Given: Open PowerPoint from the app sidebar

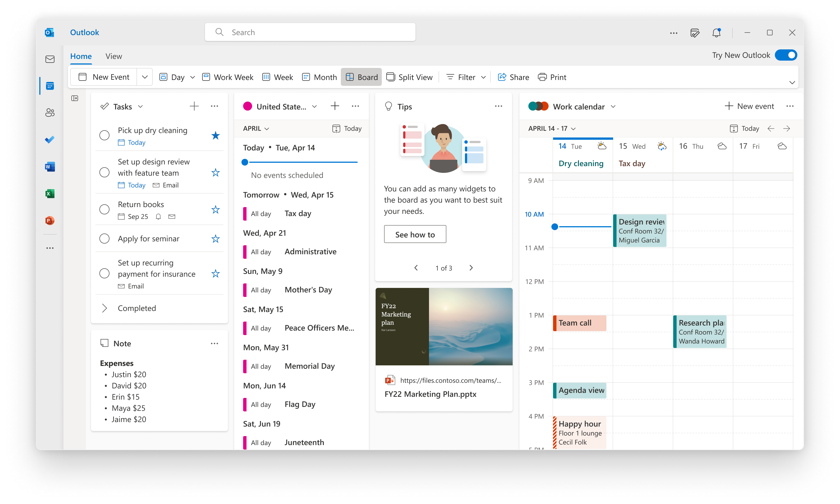Looking at the screenshot, I should pyautogui.click(x=50, y=220).
